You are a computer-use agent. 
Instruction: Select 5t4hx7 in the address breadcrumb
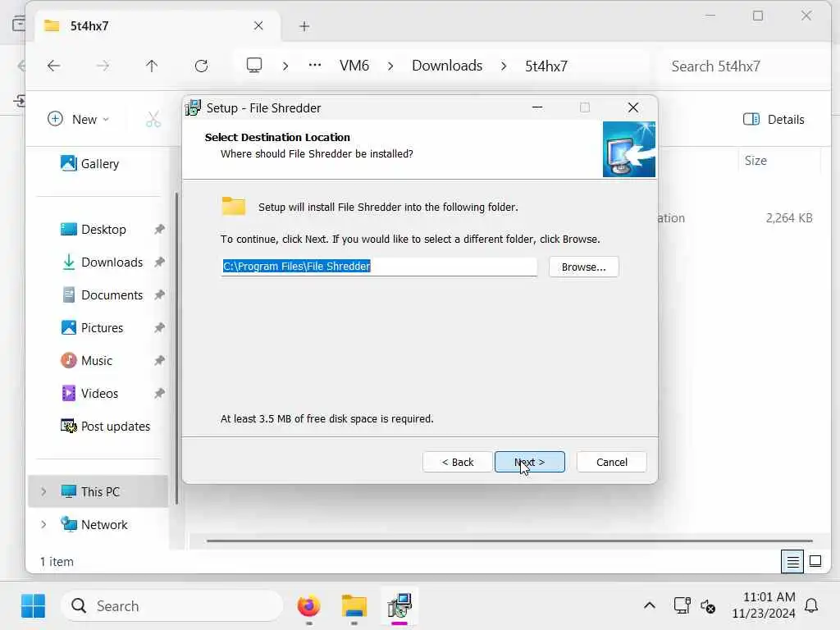546,66
